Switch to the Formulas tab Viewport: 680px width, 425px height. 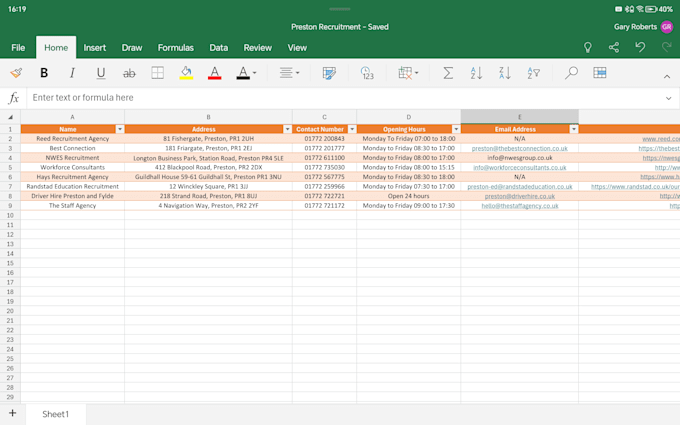pyautogui.click(x=176, y=48)
